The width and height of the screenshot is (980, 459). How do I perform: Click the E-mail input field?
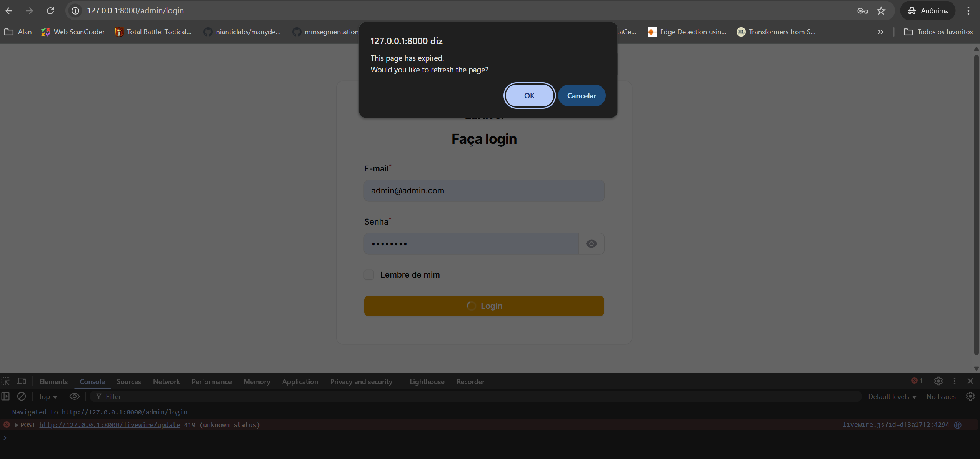pyautogui.click(x=484, y=191)
